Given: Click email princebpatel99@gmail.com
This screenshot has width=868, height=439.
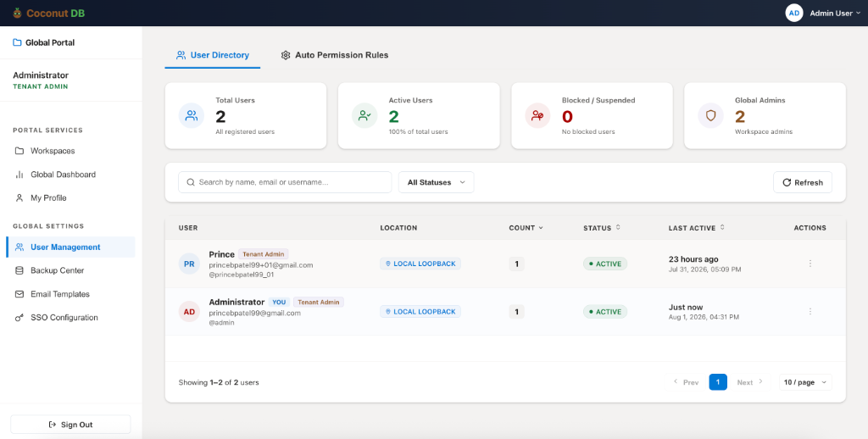Looking at the screenshot, I should click(254, 313).
